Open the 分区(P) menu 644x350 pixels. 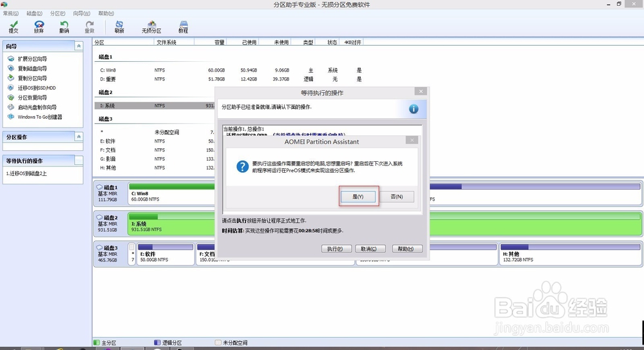58,14
